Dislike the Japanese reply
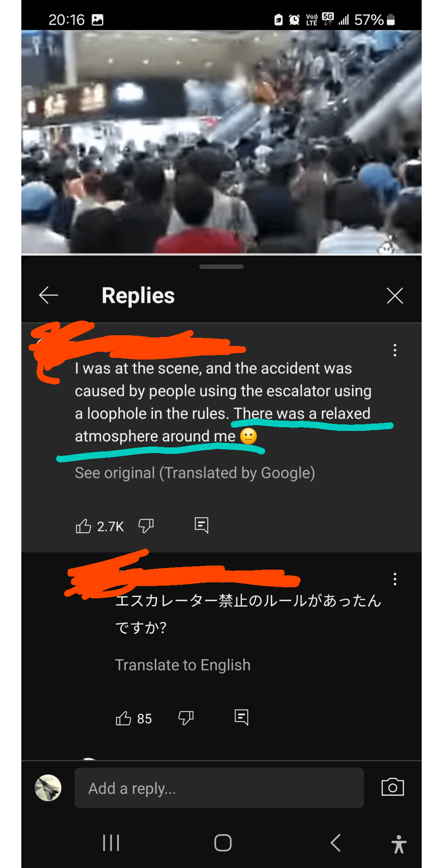 click(186, 718)
